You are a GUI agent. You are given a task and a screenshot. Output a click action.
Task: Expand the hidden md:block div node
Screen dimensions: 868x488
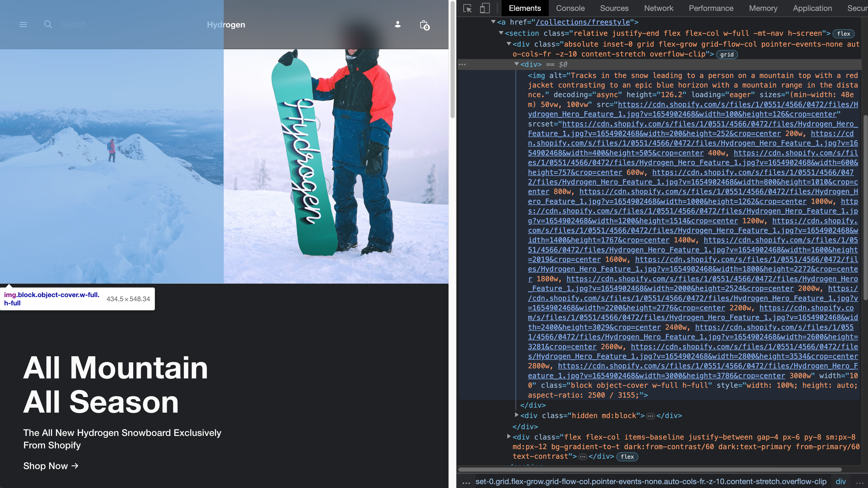click(x=517, y=415)
